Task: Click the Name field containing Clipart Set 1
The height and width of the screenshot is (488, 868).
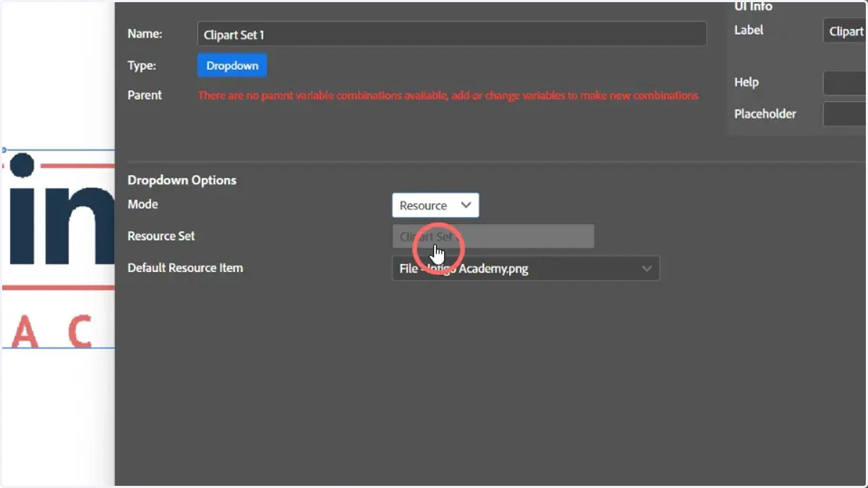Action: (x=451, y=34)
